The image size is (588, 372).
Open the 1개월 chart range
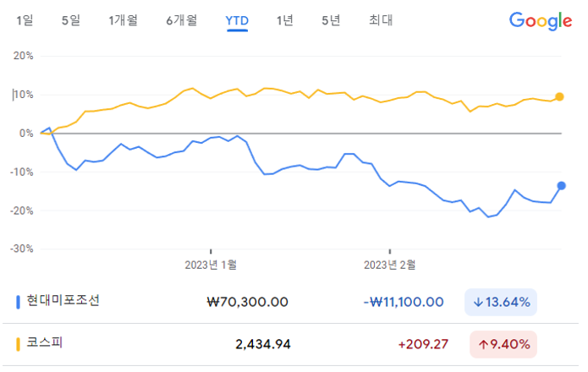tap(124, 20)
